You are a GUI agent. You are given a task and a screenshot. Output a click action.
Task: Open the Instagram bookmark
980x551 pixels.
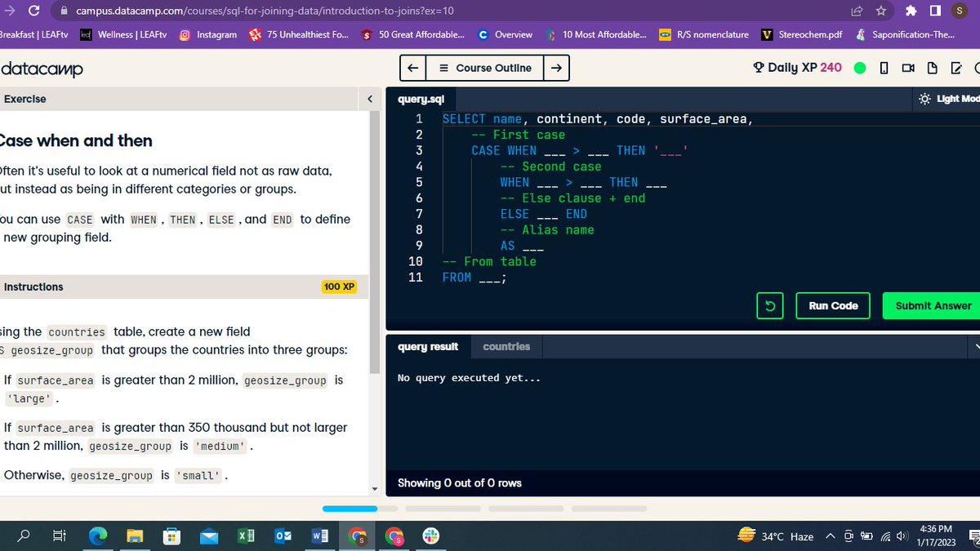208,34
